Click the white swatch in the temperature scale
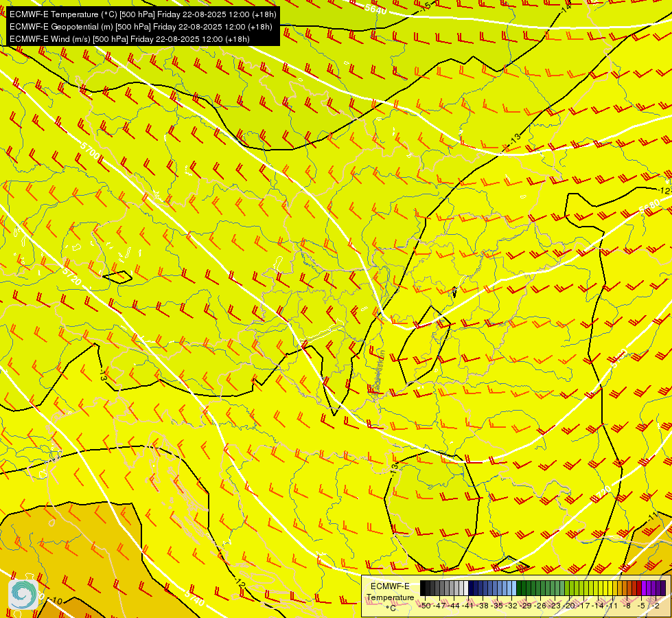This screenshot has width=672, height=618. (x=466, y=588)
